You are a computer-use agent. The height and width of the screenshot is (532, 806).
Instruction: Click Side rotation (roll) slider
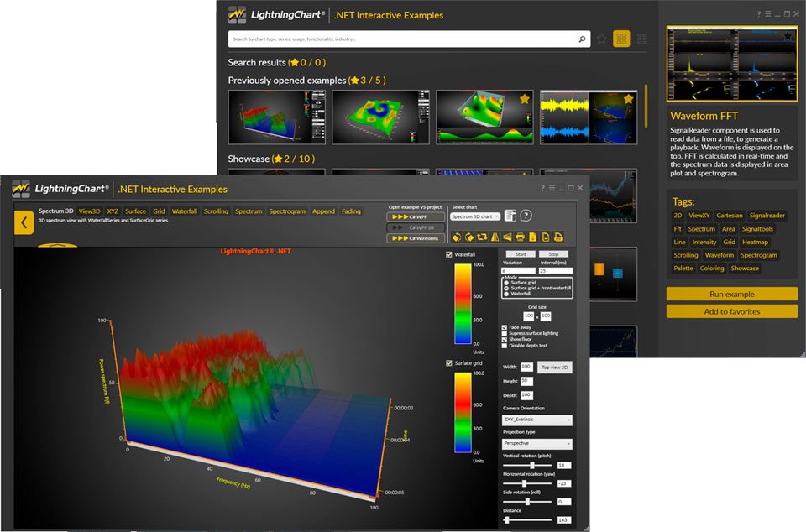527,502
